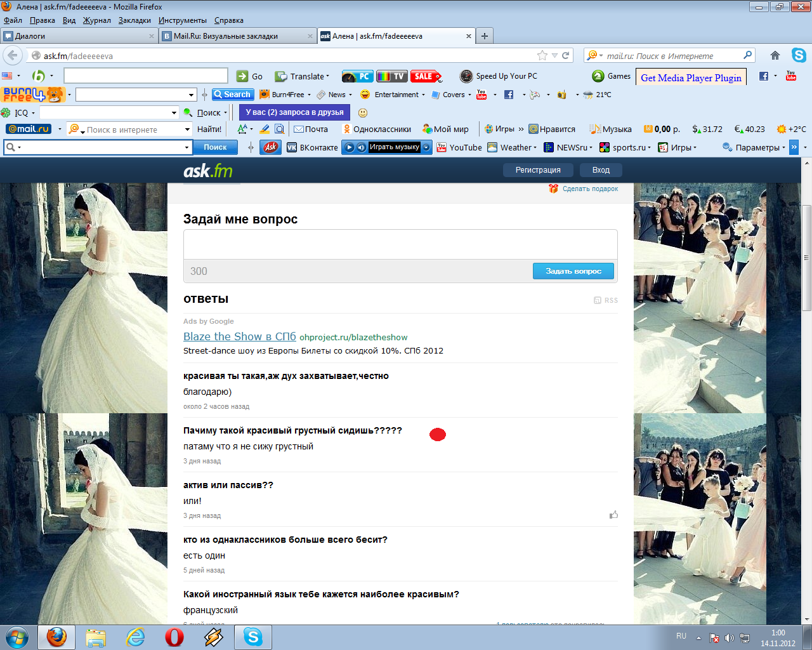Viewport: 812px width, 650px height.
Task: Reload the current page
Action: 566,55
